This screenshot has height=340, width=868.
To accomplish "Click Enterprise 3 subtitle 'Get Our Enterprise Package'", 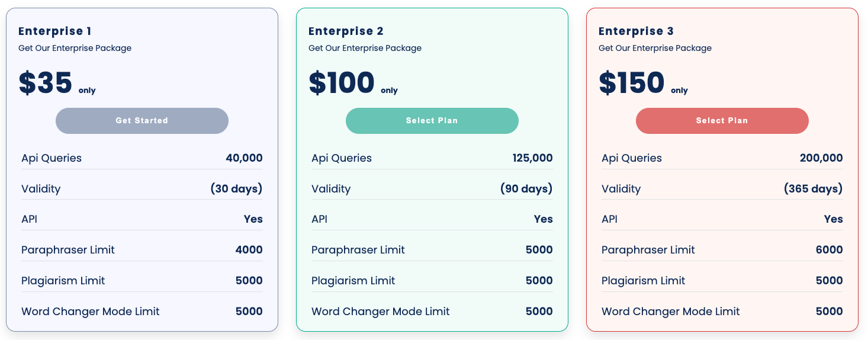I will (x=655, y=49).
